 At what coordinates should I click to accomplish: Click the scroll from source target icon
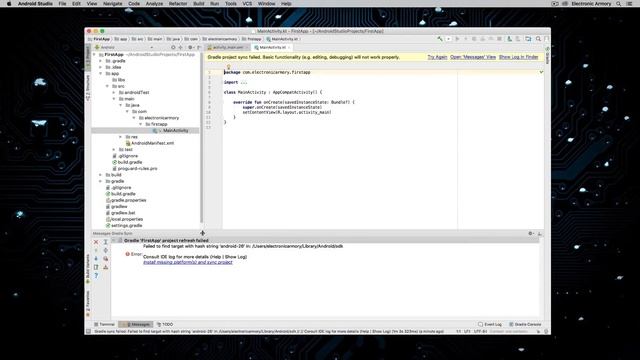tap(173, 47)
